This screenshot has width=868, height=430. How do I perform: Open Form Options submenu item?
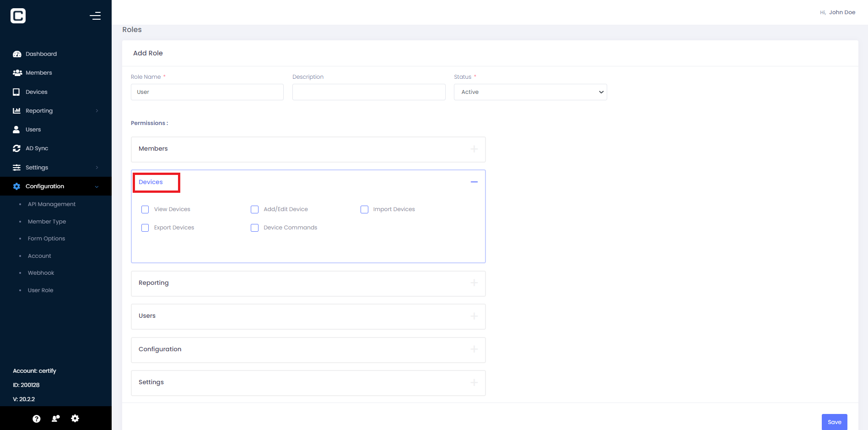pyautogui.click(x=47, y=239)
